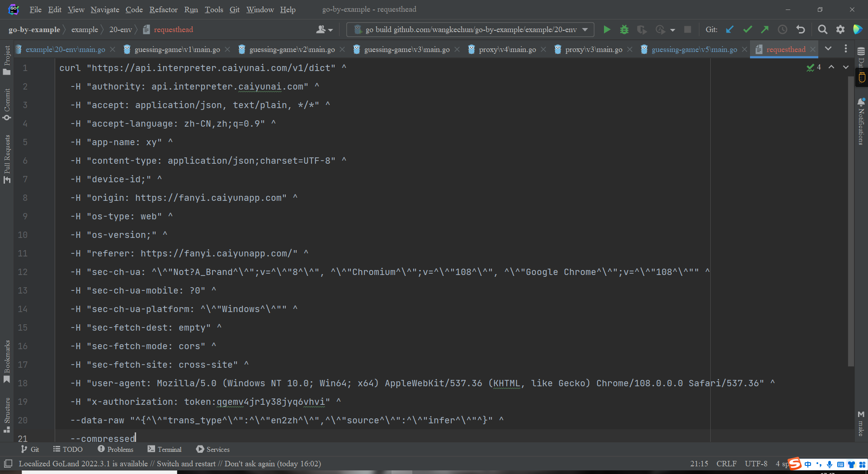This screenshot has height=474, width=868.
Task: Expand the run configuration dropdown
Action: point(585,30)
